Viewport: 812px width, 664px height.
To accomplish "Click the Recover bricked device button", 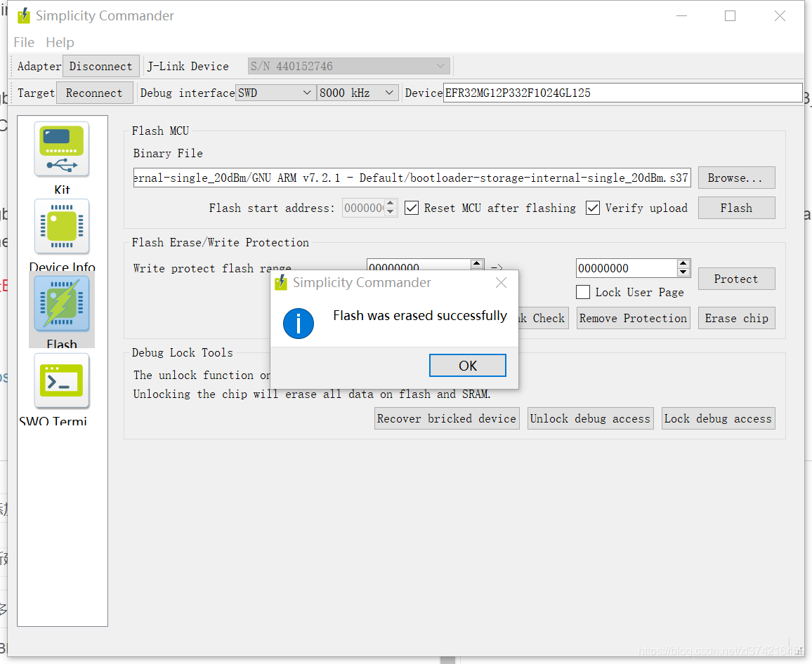I will pos(447,419).
